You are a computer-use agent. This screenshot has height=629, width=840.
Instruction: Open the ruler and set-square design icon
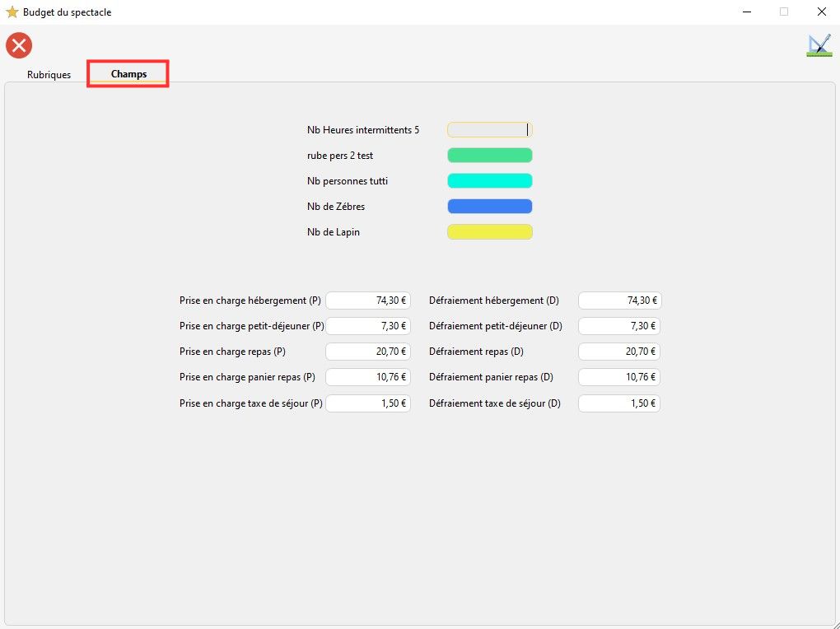point(819,45)
